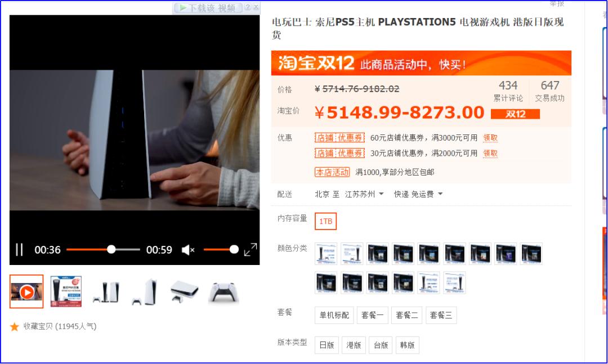Screen dimensions: 608x364
Task: Select the 台版 version type
Action: click(381, 345)
